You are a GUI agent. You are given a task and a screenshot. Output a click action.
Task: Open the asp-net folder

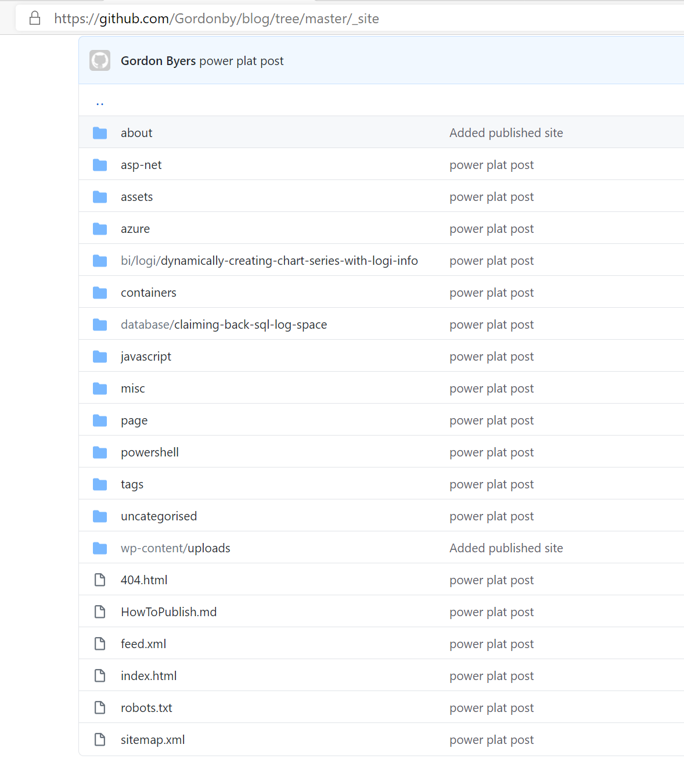click(141, 165)
